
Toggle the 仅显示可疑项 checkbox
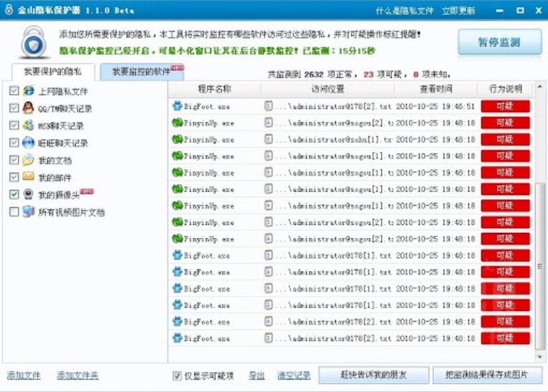click(177, 376)
